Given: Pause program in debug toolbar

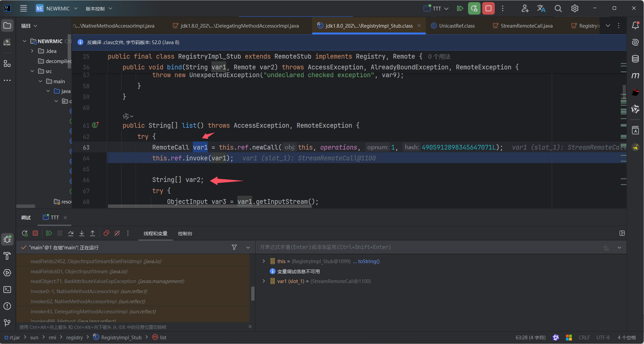Looking at the screenshot, I should coord(60,233).
